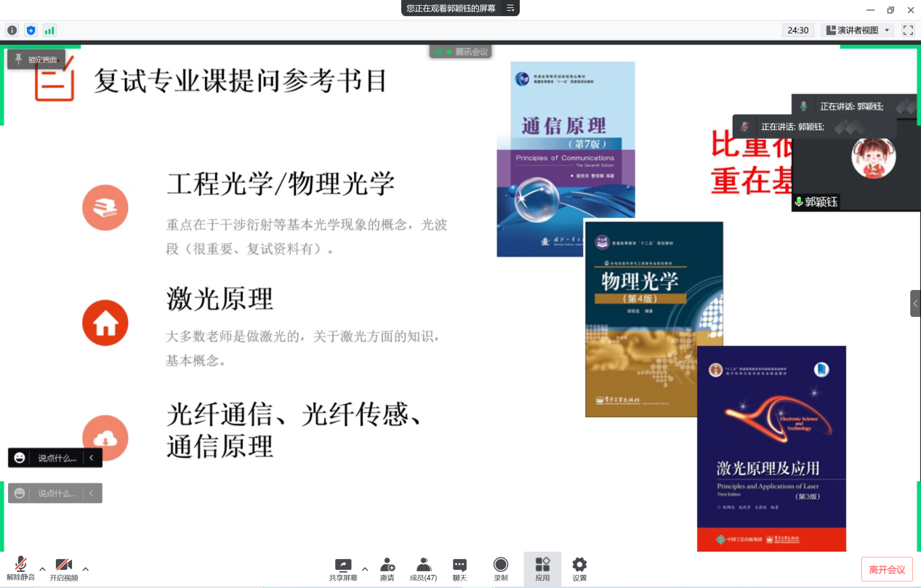The image size is (921, 588).
Task: Open the speaker view (演讲者视图) dropdown
Action: pos(858,30)
